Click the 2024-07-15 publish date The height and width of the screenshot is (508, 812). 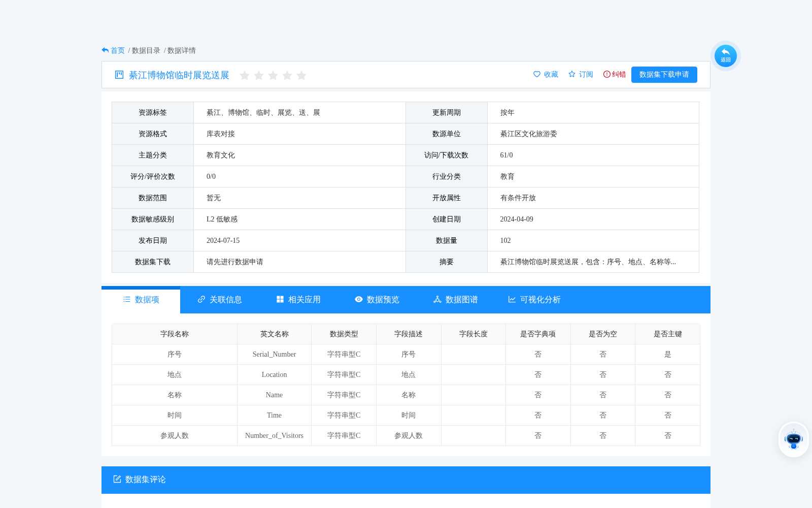tap(223, 240)
